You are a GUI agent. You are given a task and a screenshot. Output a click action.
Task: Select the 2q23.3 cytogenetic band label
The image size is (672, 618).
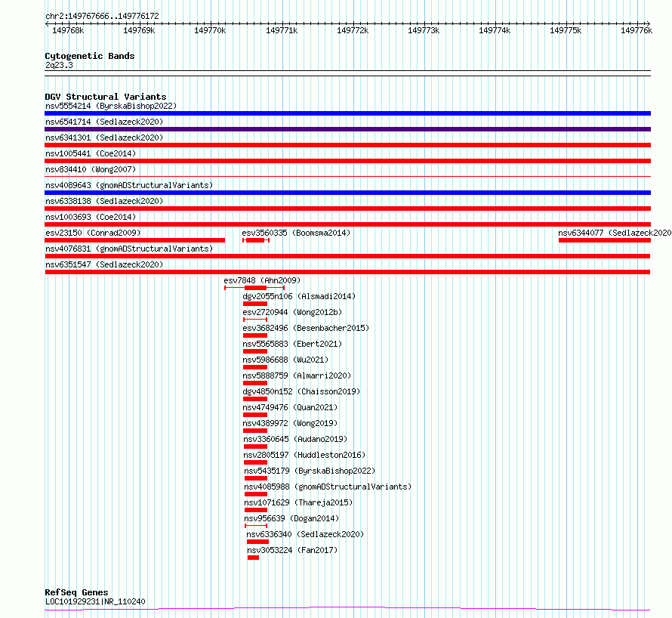click(59, 65)
